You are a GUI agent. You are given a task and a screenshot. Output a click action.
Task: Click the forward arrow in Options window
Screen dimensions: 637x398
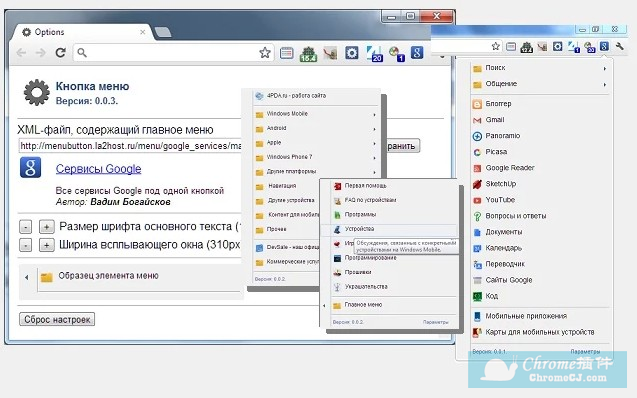tap(41, 52)
